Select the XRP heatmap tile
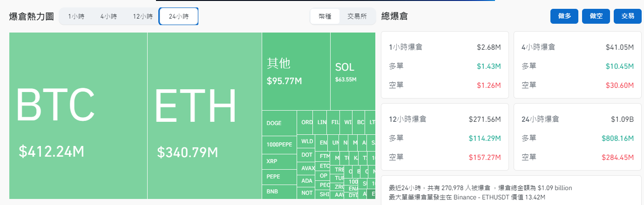Image resolution: width=644 pixels, height=205 pixels. click(x=279, y=161)
